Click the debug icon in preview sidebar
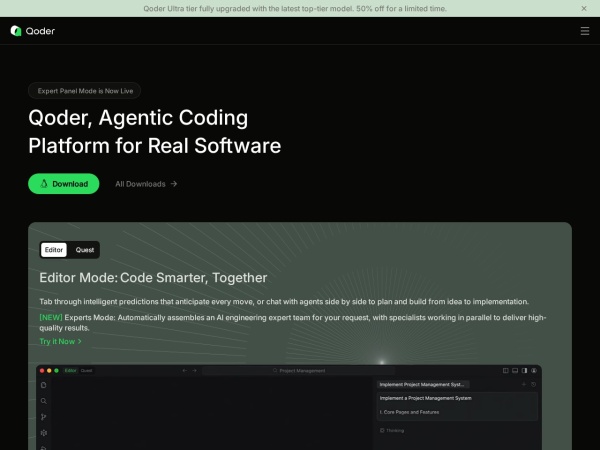 [44, 433]
